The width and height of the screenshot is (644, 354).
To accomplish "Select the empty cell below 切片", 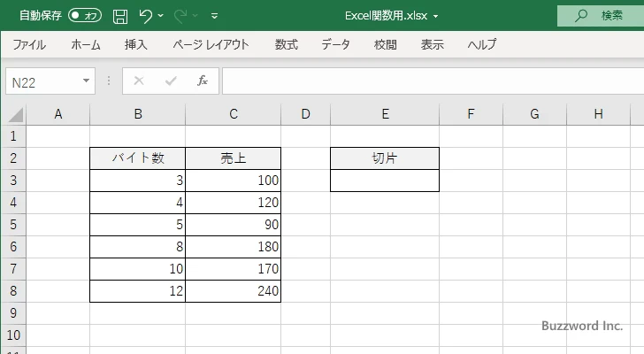I will (x=385, y=181).
